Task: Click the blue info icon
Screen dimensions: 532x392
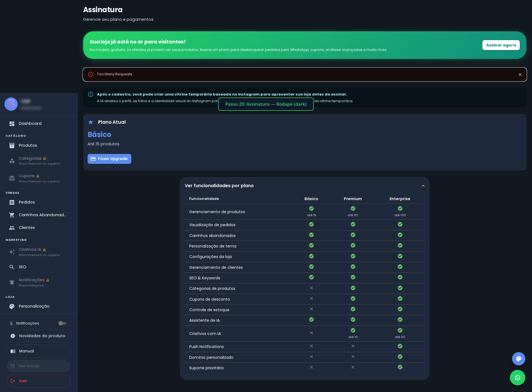Action: (91, 94)
